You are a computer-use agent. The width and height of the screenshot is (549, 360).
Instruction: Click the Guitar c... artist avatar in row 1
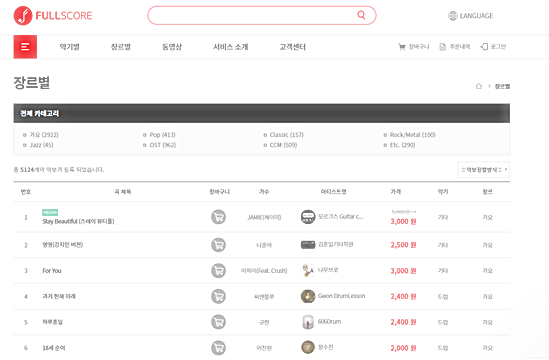click(308, 217)
